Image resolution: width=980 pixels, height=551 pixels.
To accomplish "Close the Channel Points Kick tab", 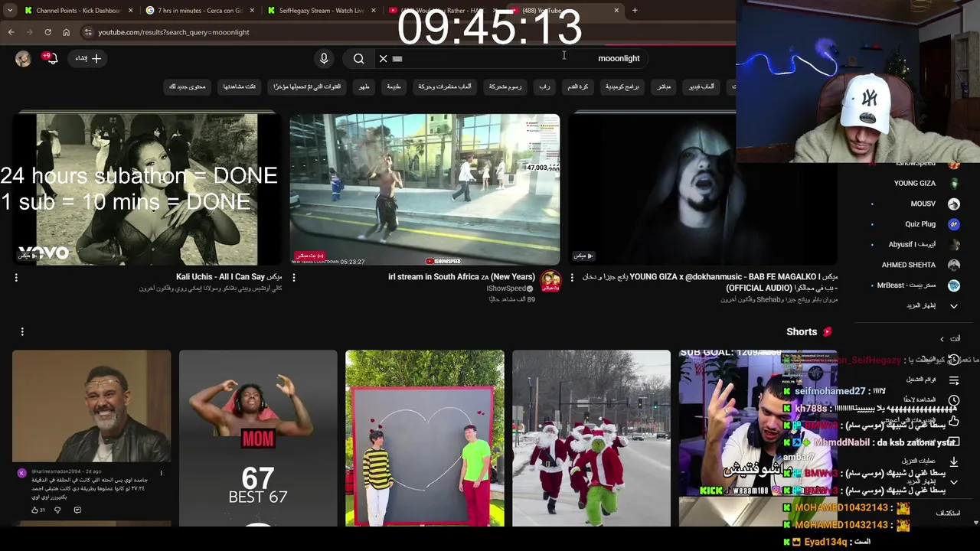I will click(x=130, y=11).
